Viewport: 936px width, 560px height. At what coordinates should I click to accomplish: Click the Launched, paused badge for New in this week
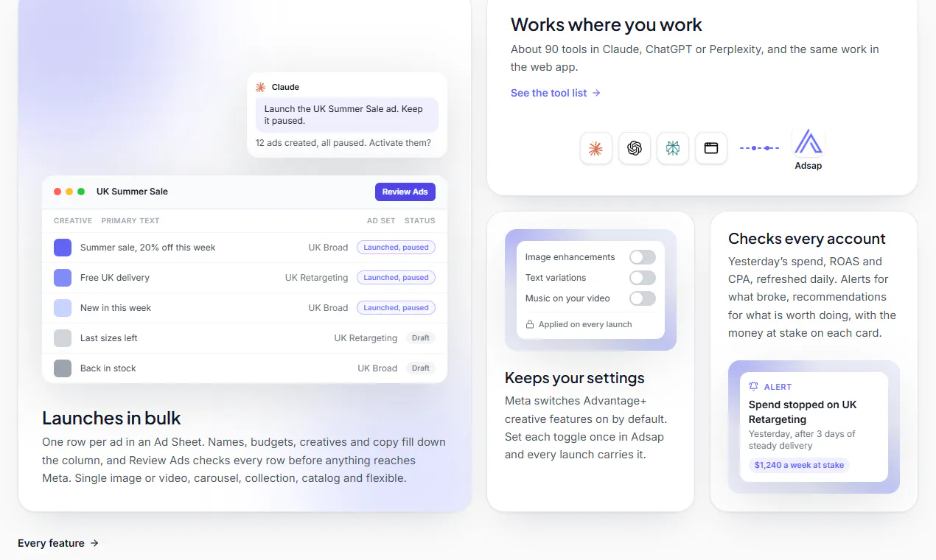point(396,308)
